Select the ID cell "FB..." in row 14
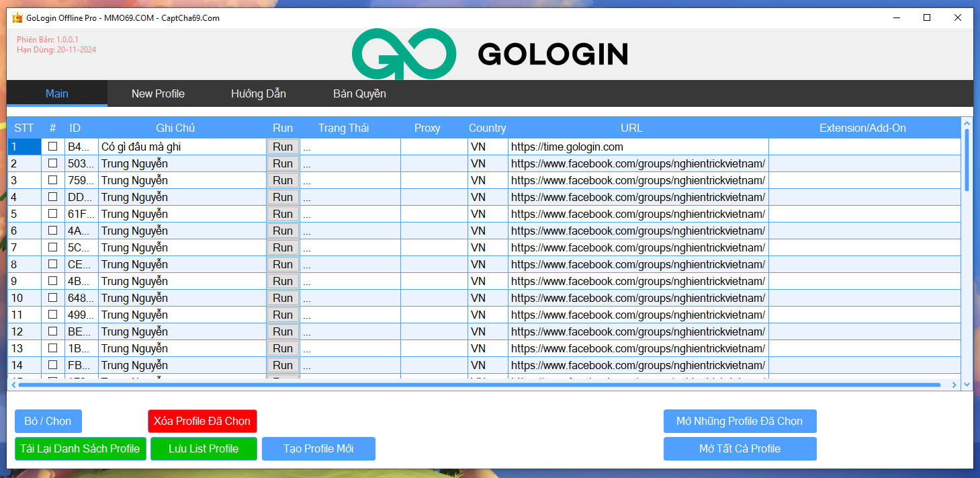Image resolution: width=980 pixels, height=478 pixels. [x=81, y=365]
